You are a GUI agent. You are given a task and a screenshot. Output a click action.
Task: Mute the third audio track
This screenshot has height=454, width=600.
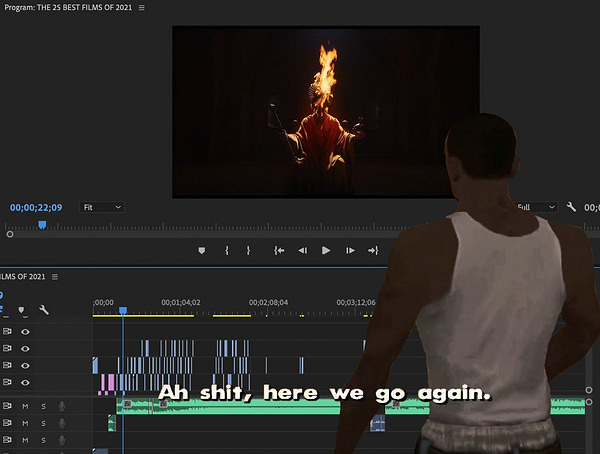25,440
